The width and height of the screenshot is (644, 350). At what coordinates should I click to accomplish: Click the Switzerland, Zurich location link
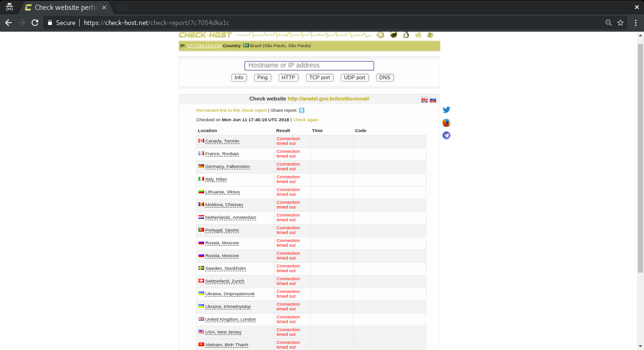225,281
